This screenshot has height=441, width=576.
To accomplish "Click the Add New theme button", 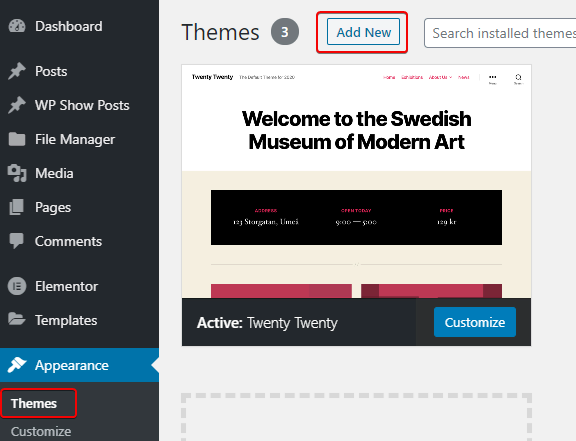I will click(363, 32).
